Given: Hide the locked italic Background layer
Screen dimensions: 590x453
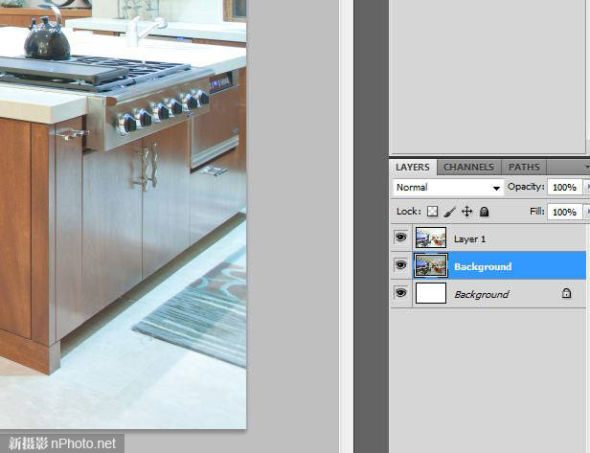Looking at the screenshot, I should (x=401, y=293).
